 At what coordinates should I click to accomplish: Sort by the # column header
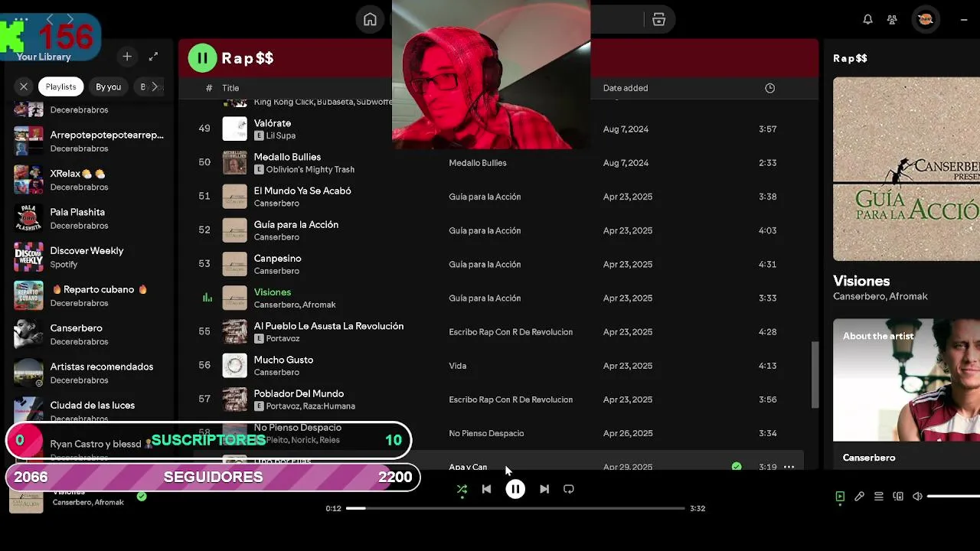click(209, 88)
